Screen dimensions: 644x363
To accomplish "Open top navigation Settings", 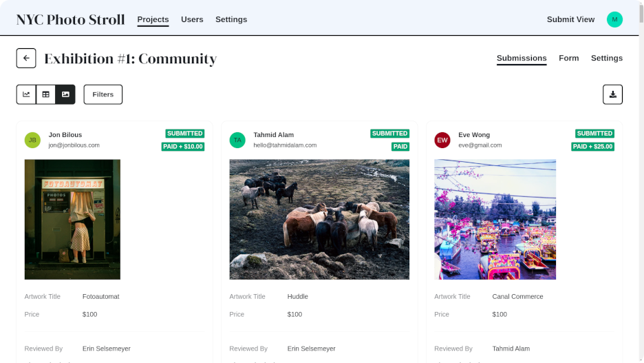I will click(x=231, y=19).
